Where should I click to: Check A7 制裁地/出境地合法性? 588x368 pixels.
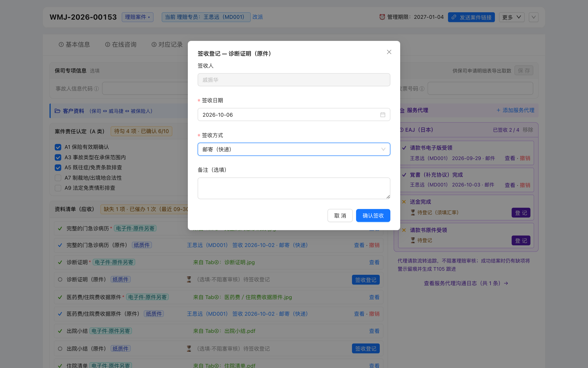[58, 178]
